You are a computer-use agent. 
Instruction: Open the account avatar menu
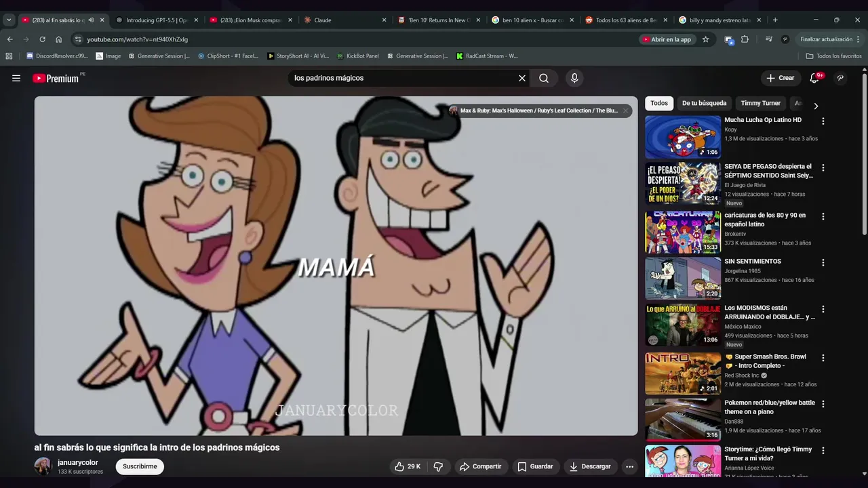pos(840,78)
